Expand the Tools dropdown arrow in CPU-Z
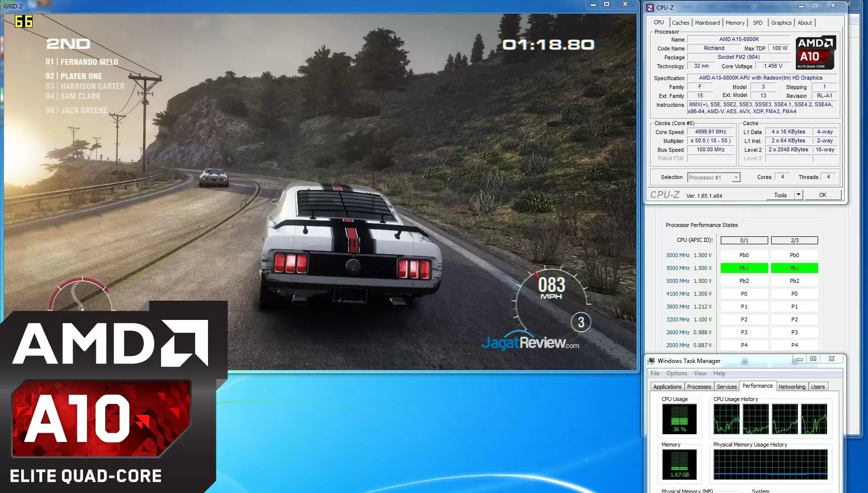This screenshot has height=493, width=868. click(x=798, y=195)
